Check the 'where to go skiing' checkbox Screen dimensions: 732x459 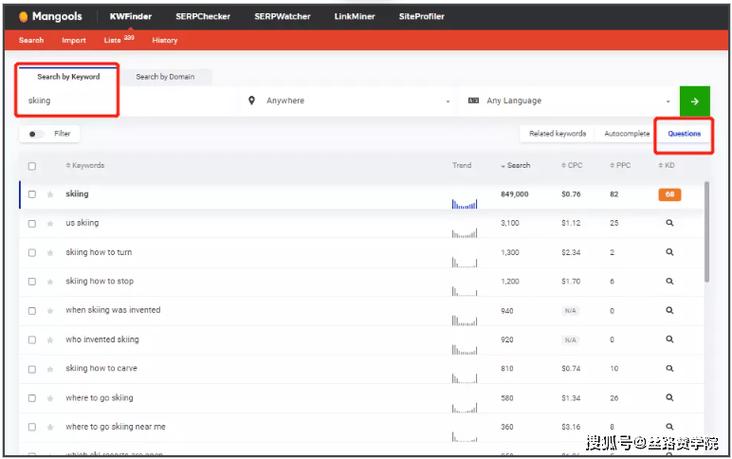tap(32, 398)
